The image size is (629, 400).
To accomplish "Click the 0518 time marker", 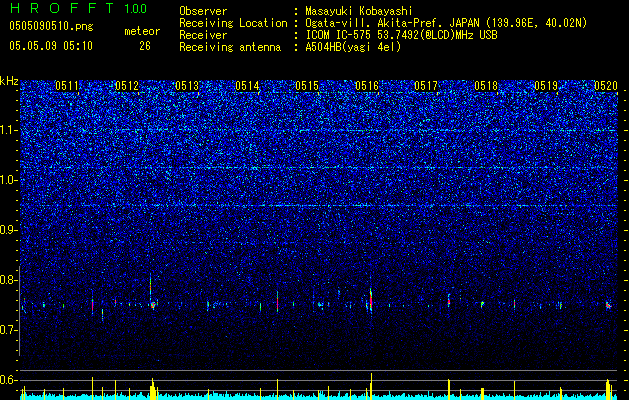I will (486, 86).
